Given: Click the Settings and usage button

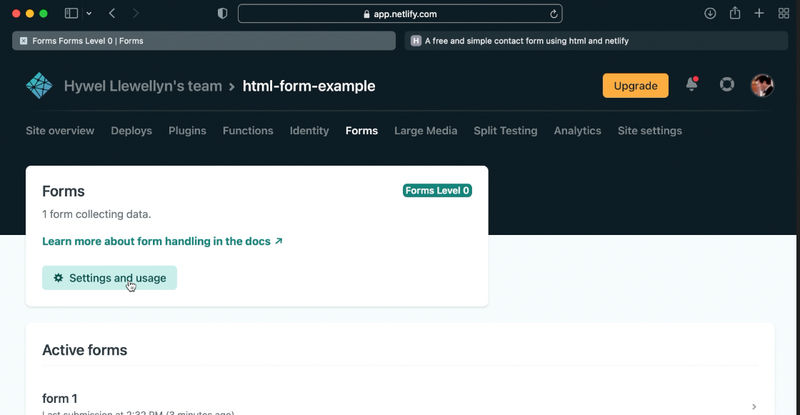Looking at the screenshot, I should tap(110, 278).
